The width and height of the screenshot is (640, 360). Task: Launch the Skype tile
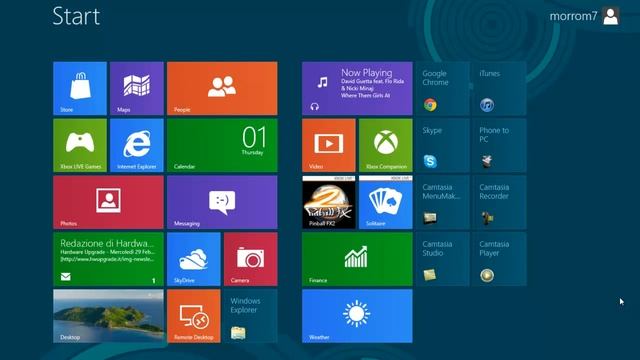(x=443, y=145)
